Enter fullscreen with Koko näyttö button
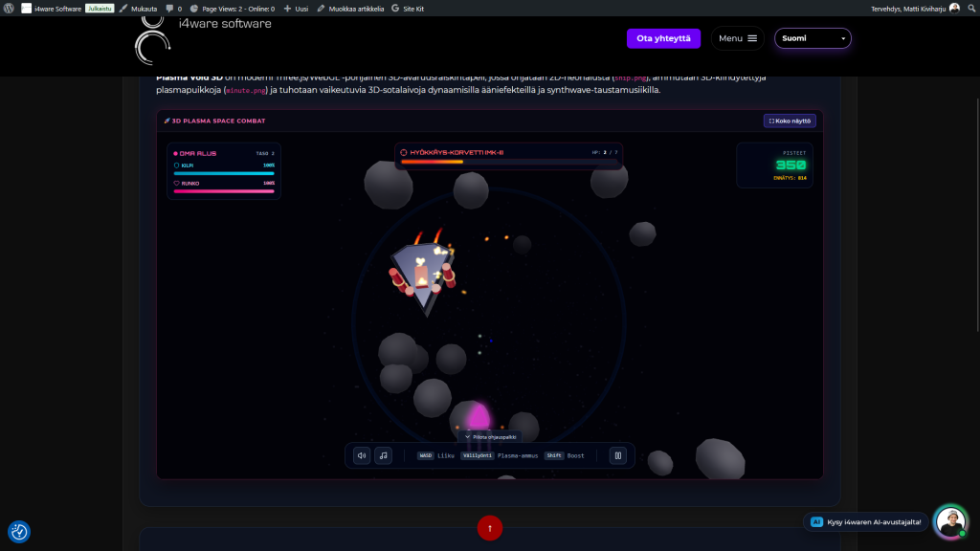Screen dimensions: 980x551 (x=790, y=121)
